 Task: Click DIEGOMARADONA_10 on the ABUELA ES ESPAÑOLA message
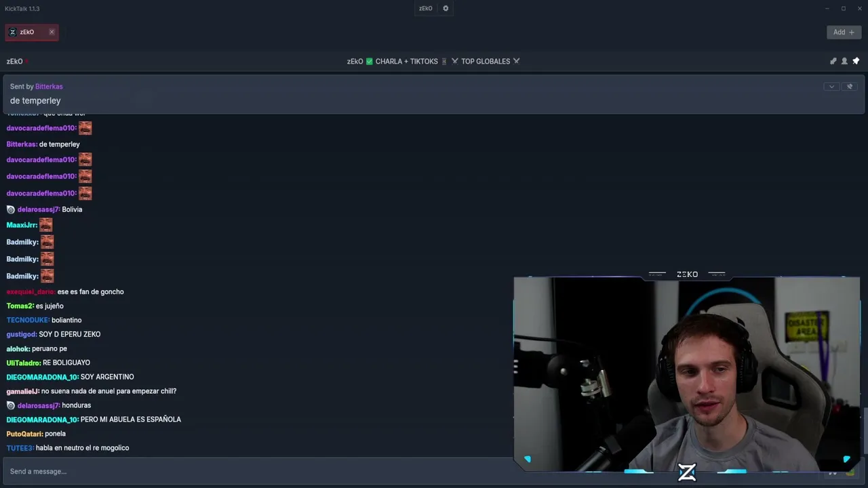click(x=43, y=420)
